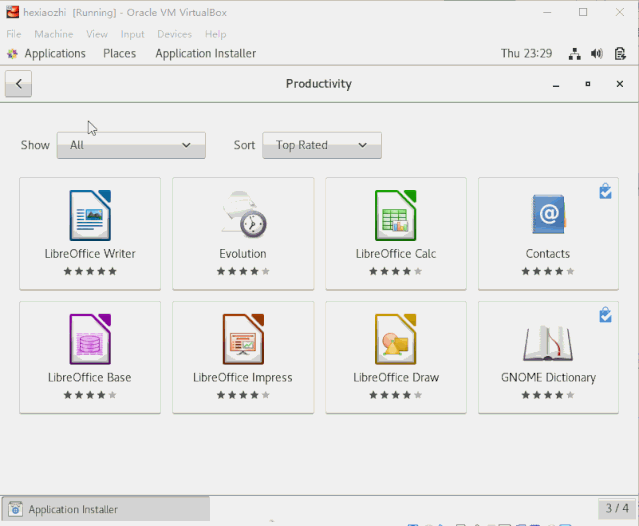Click the volume speaker icon in top bar
Screen dimensions: 639x526
coord(597,53)
